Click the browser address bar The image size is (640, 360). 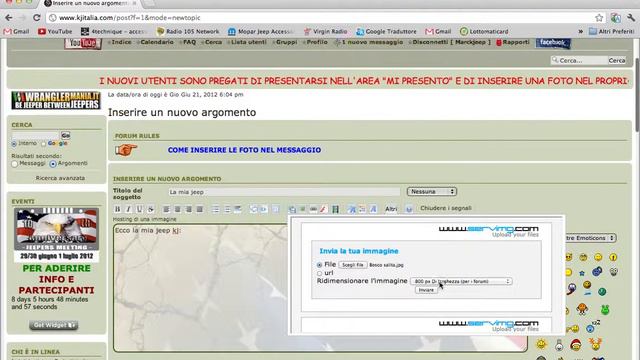tap(321, 18)
